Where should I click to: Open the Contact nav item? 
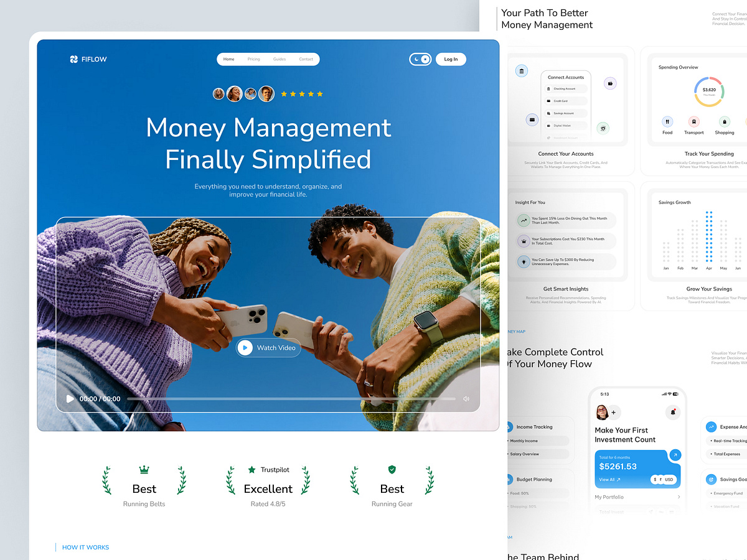click(306, 59)
